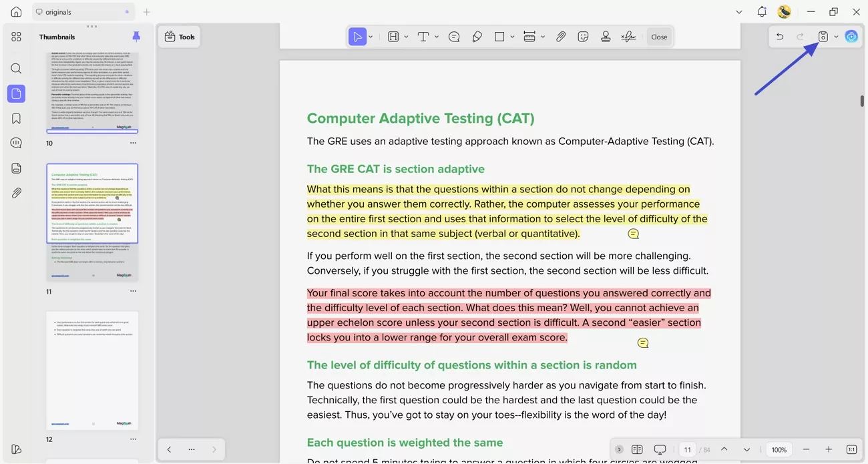Open the Text tool dropdown arrow

[x=437, y=37]
